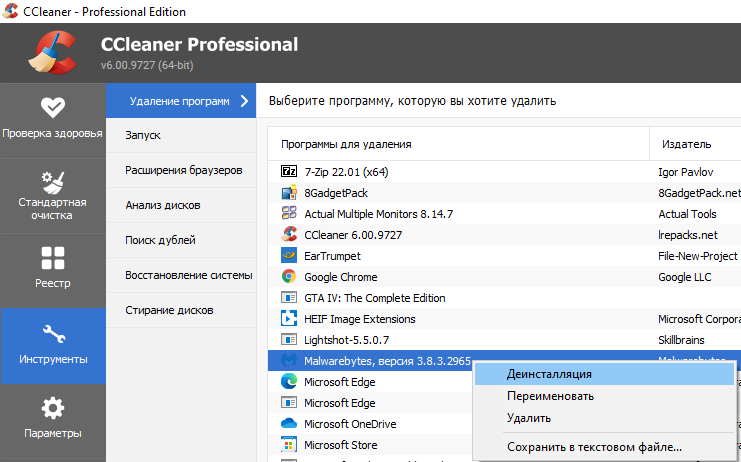Select the CCleaner 6.00.9727 row
The image size is (741, 462).
tap(504, 235)
